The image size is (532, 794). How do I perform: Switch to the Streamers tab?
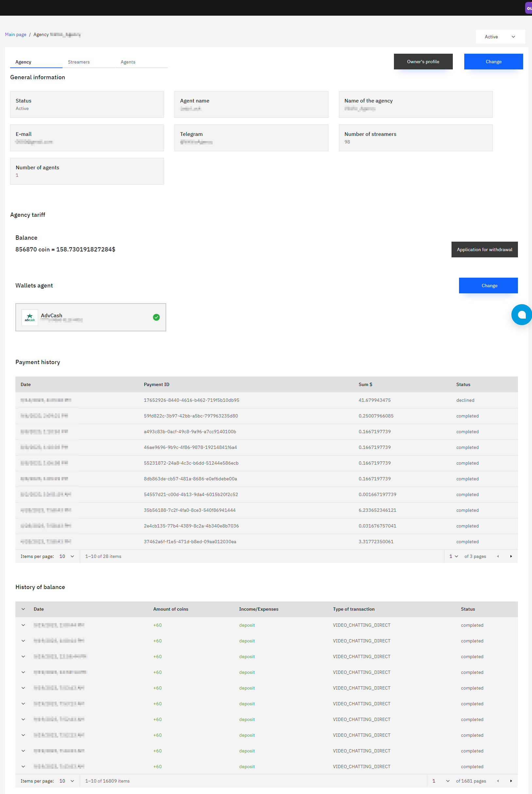pyautogui.click(x=79, y=62)
